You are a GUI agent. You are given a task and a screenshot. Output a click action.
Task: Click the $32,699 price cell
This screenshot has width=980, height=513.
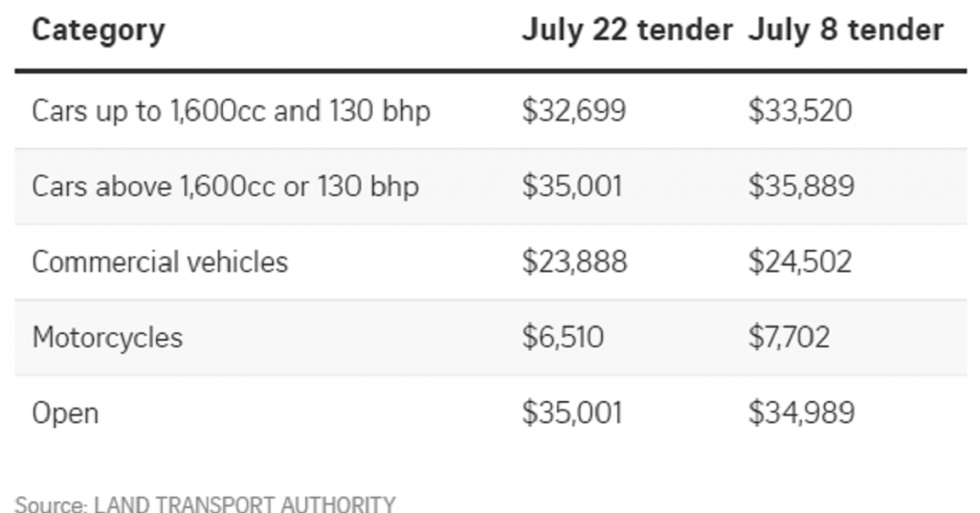pos(574,111)
